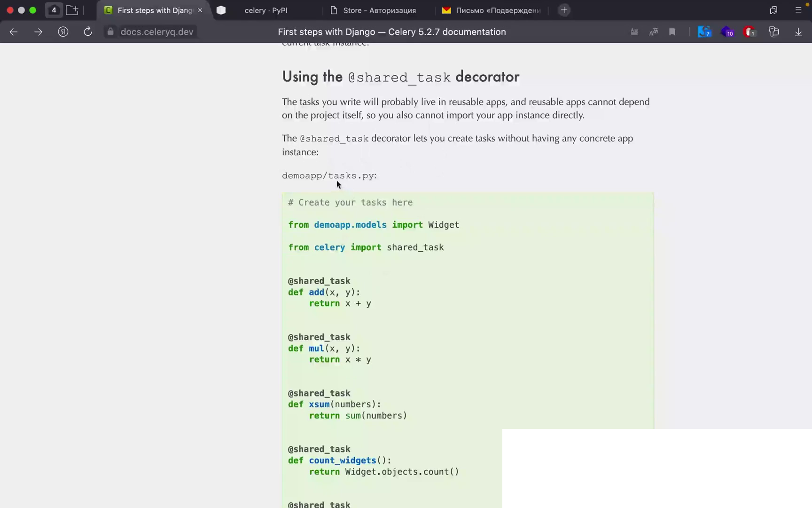The image size is (812, 508).
Task: Enable reader mode from the address bar
Action: [x=634, y=32]
